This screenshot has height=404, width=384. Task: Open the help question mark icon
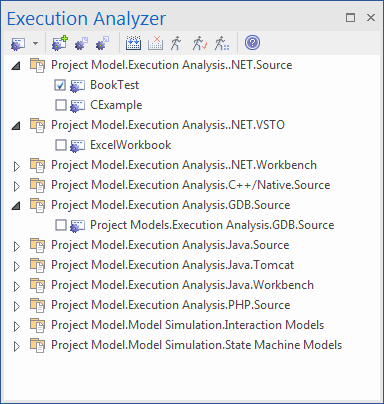[x=252, y=43]
